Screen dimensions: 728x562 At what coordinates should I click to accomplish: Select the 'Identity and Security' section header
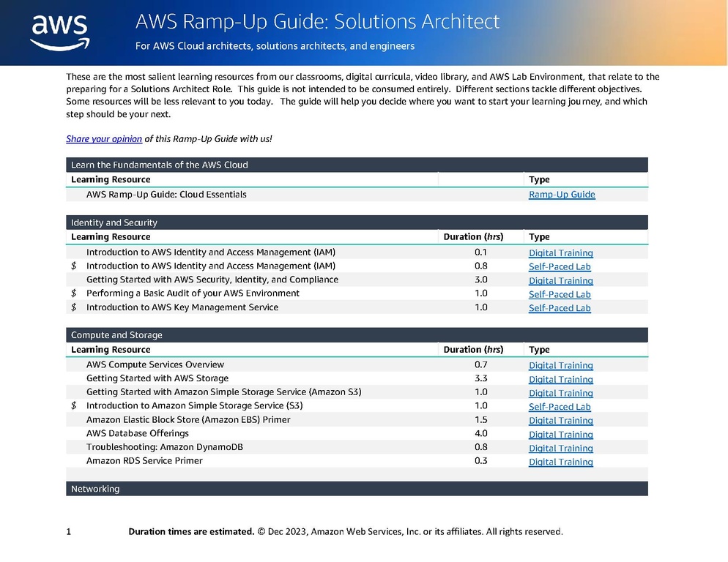(357, 222)
